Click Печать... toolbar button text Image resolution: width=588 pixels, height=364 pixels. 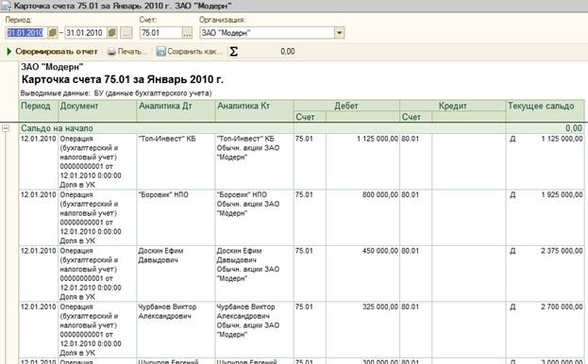click(132, 52)
